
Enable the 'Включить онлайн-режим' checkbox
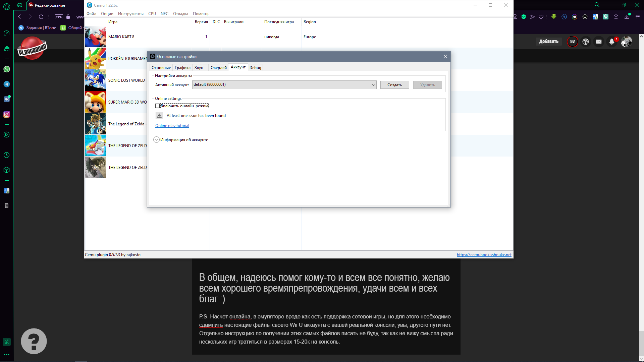157,106
